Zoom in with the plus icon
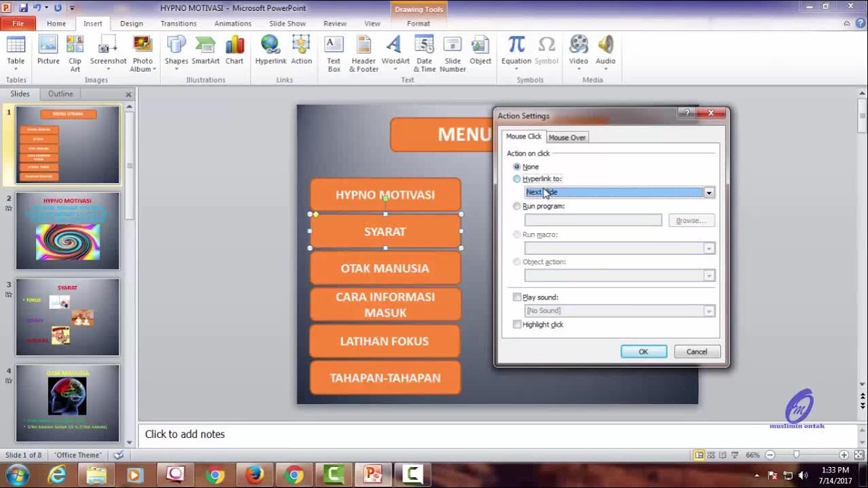Image resolution: width=868 pixels, height=488 pixels. pos(844,455)
